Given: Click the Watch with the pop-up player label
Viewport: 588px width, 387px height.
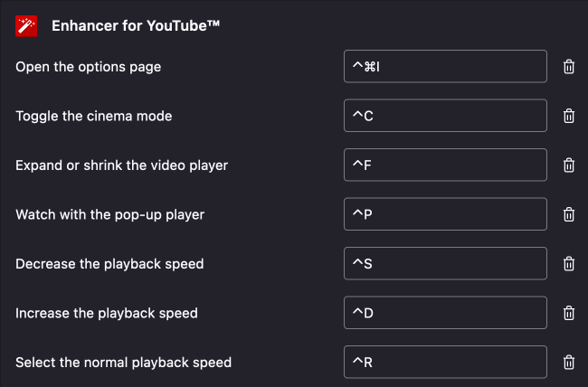Looking at the screenshot, I should (x=110, y=214).
